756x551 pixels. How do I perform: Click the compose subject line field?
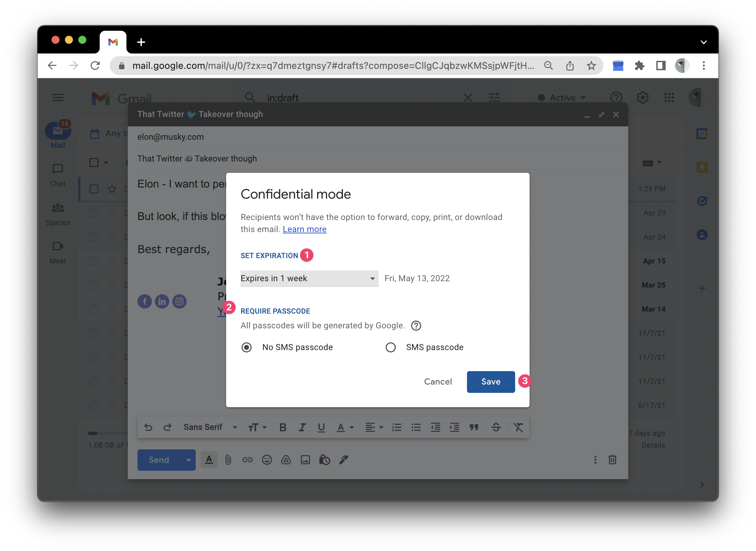point(378,159)
